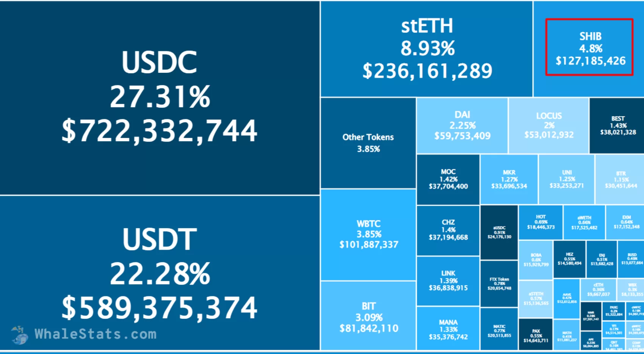Open the Other Tokens tile

(368, 143)
